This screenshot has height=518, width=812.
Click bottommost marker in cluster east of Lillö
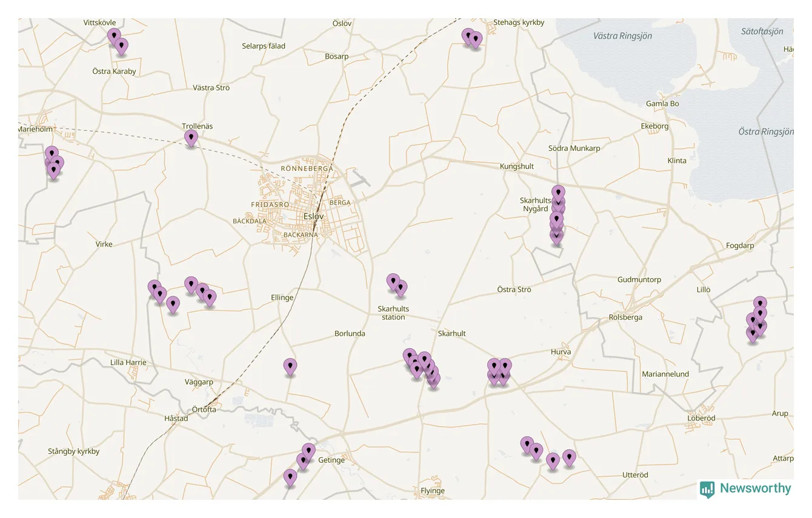(753, 334)
